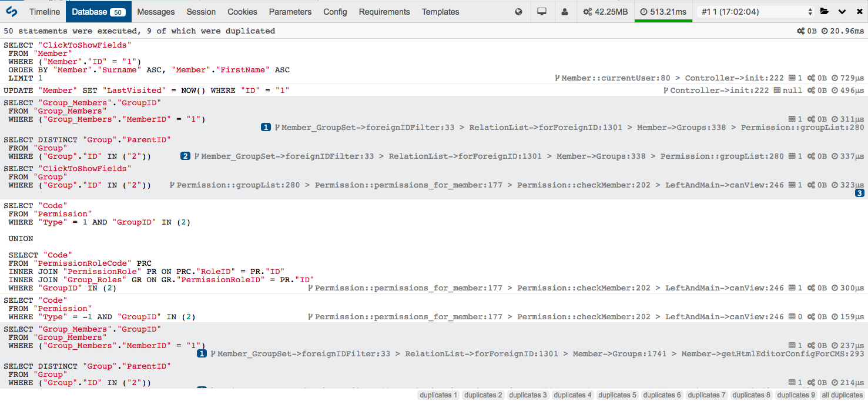This screenshot has height=401, width=868.
Task: Select the Database tab
Action: [x=98, y=12]
